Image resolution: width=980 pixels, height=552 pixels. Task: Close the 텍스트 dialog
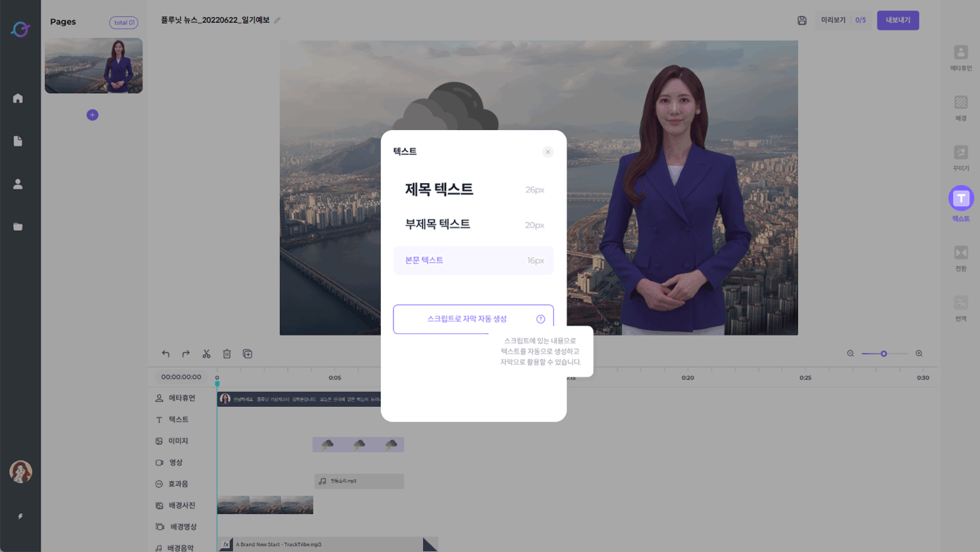tap(548, 152)
